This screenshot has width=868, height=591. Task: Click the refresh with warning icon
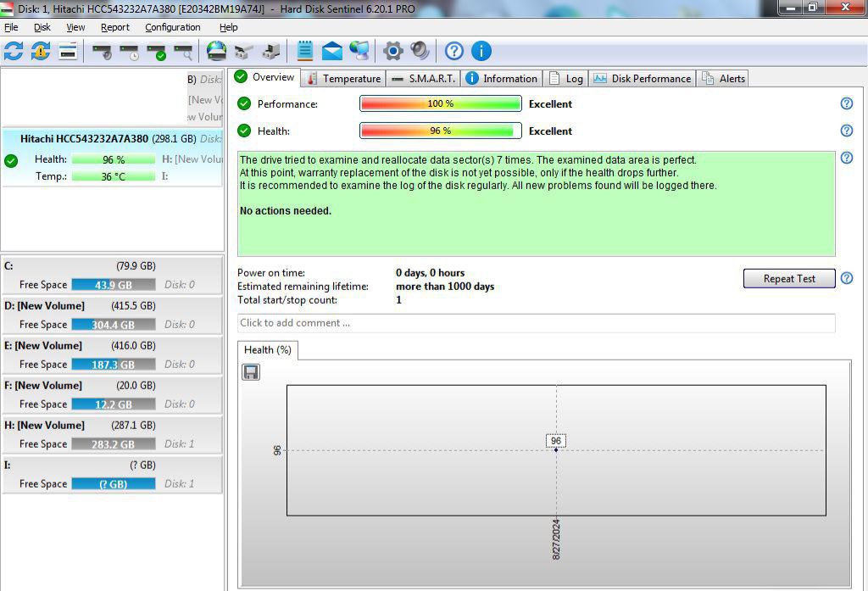[x=41, y=51]
